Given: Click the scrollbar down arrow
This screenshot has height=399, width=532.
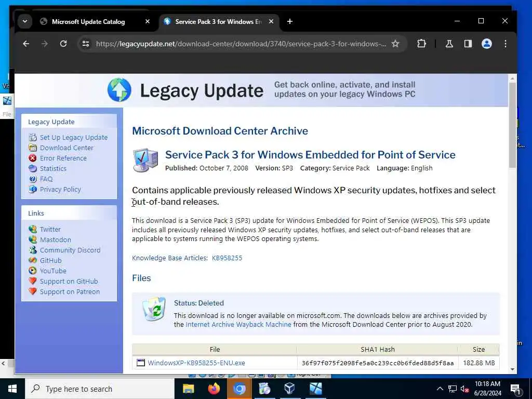Looking at the screenshot, I should click(x=512, y=369).
